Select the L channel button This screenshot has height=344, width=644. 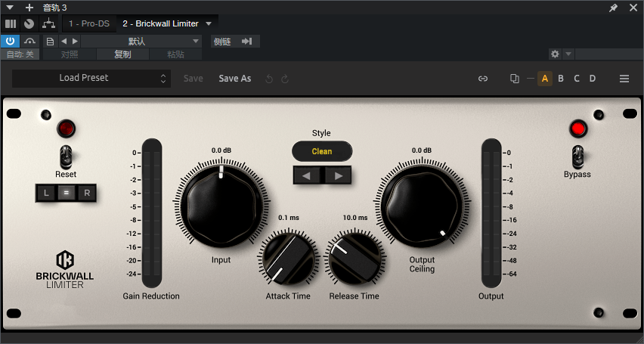point(46,193)
